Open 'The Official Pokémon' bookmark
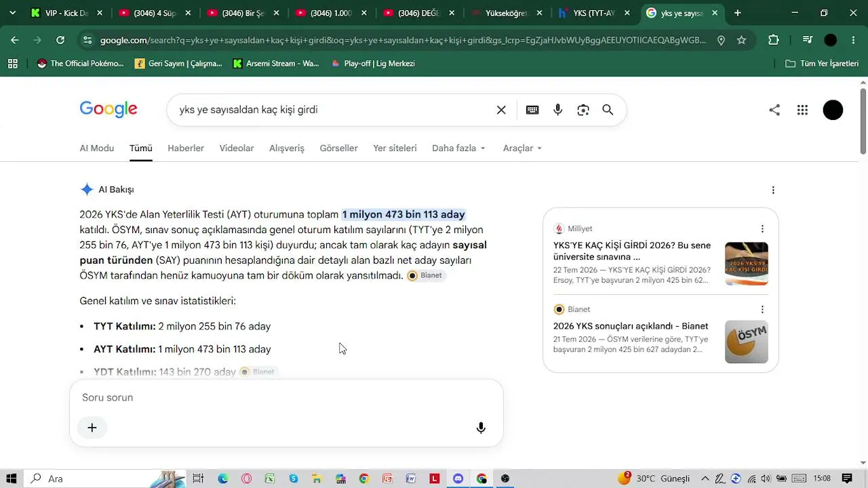The image size is (868, 488). 81,64
